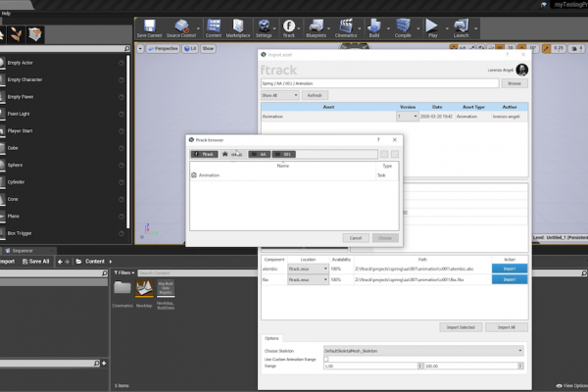Click Cancel in Ftrack browser
This screenshot has height=392, width=588.
pos(356,238)
